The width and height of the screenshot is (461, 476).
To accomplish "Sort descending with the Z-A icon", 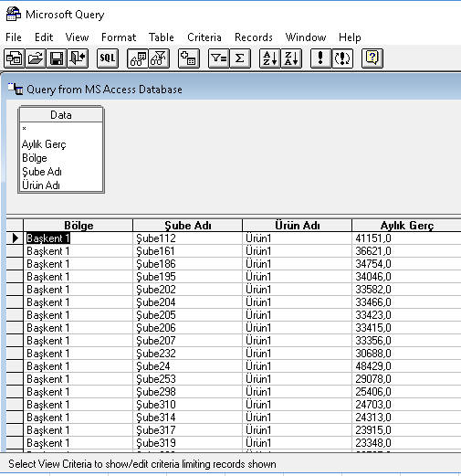I will click(x=291, y=58).
